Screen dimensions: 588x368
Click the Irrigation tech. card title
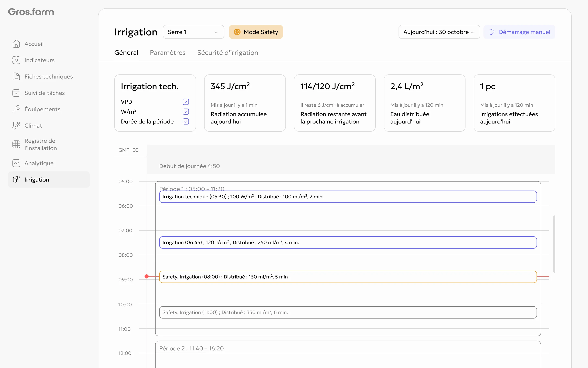[150, 86]
